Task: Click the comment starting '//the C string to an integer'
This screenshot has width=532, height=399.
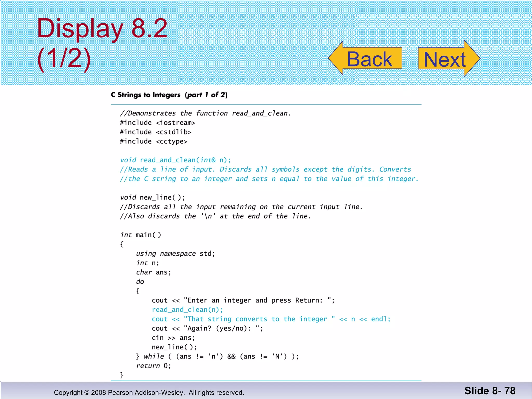Action: pos(269,179)
